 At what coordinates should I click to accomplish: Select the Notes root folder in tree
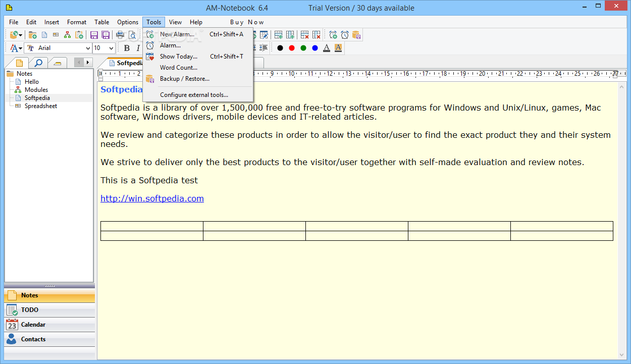click(x=24, y=74)
